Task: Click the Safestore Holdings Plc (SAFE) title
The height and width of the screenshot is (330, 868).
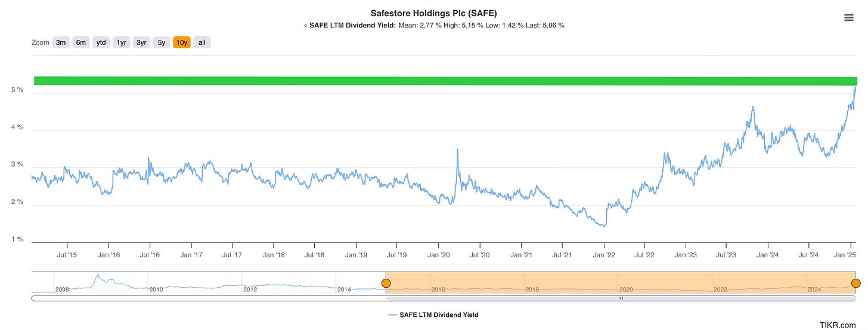Action: coord(434,13)
